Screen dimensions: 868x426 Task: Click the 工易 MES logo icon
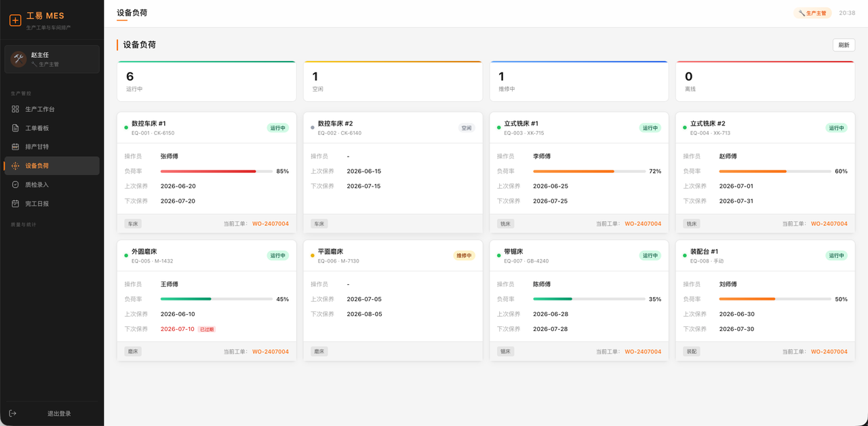point(15,20)
